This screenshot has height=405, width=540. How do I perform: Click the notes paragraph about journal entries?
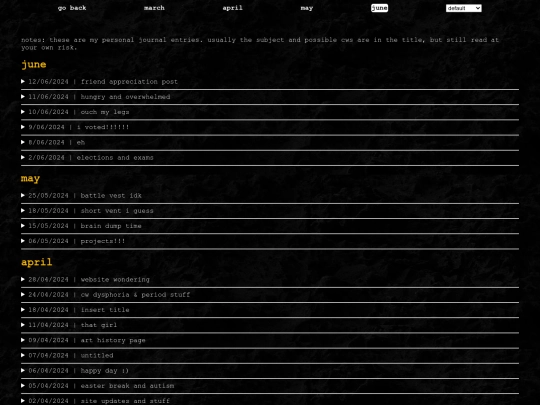[x=260, y=44]
